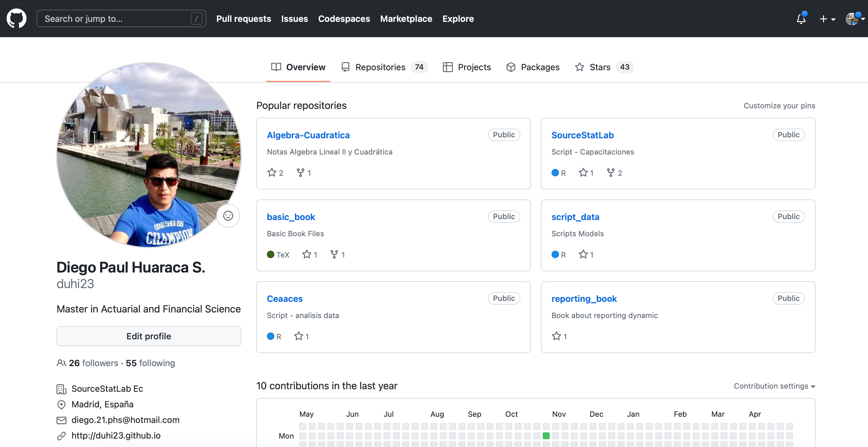The image size is (868, 447).
Task: Click the star icon on Algebra-Cuadratica
Action: pos(272,173)
